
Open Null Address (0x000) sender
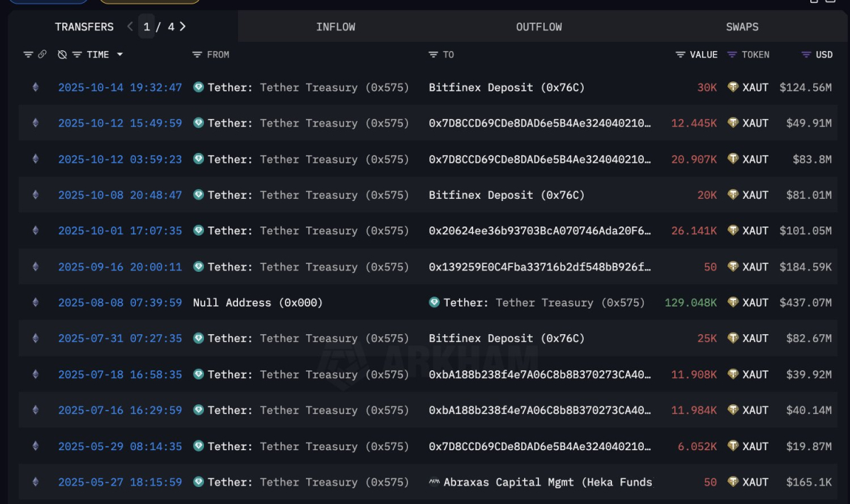258,303
